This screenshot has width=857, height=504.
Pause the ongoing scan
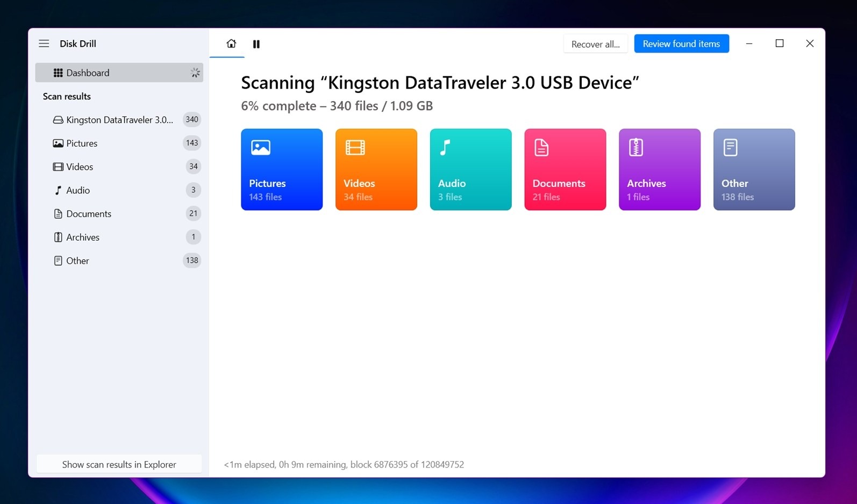(x=256, y=44)
